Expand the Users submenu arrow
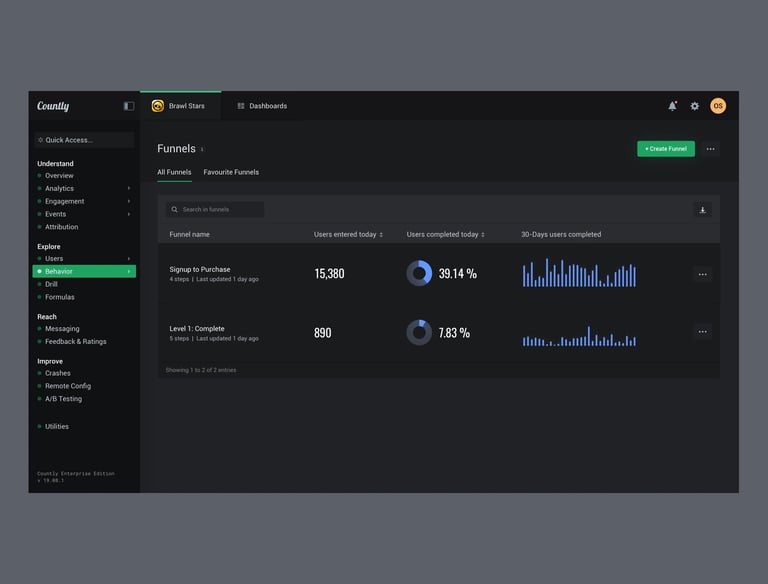Image resolution: width=768 pixels, height=584 pixels. tap(129, 259)
